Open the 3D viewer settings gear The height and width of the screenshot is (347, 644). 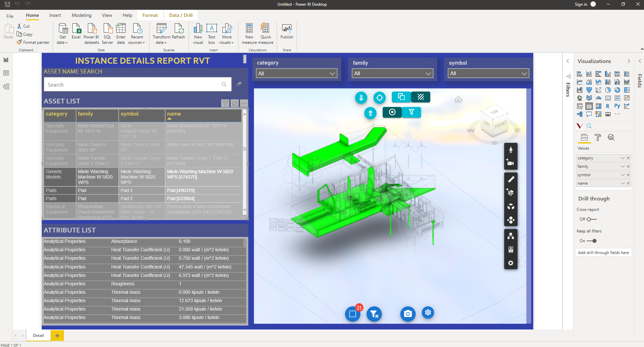coord(510,263)
